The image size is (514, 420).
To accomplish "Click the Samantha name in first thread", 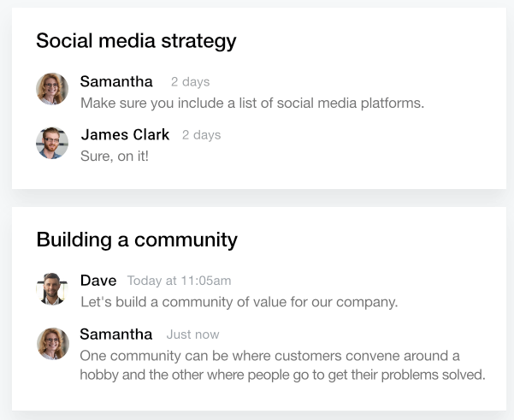I will [116, 82].
